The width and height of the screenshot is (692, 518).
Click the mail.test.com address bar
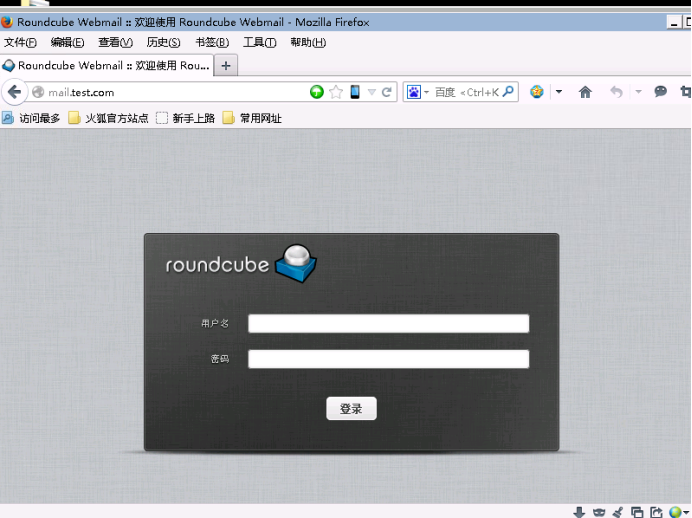point(177,92)
